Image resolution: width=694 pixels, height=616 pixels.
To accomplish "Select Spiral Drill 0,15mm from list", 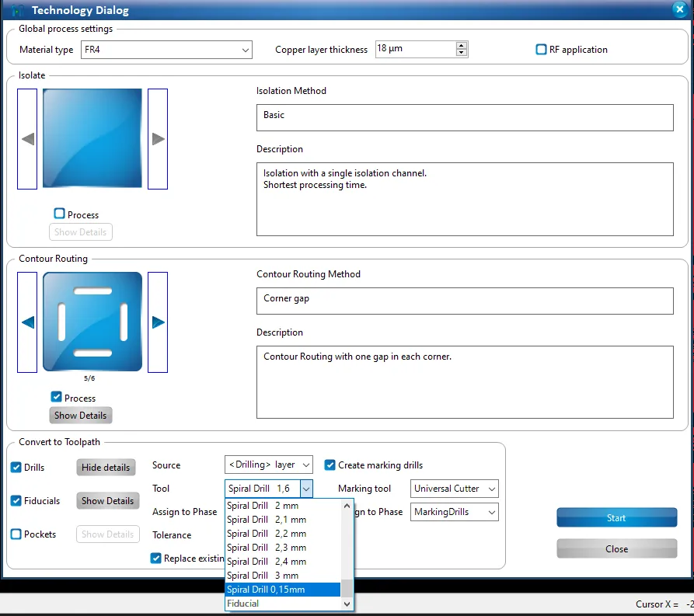I will pyautogui.click(x=283, y=590).
